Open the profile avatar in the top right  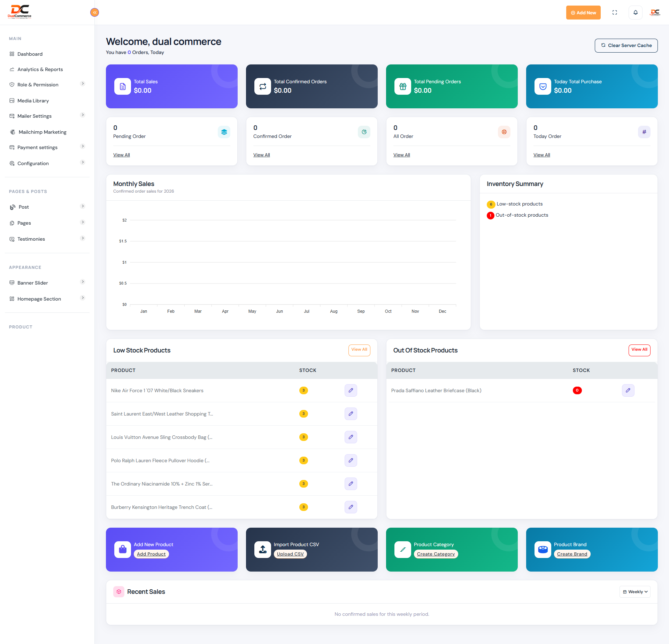(655, 13)
